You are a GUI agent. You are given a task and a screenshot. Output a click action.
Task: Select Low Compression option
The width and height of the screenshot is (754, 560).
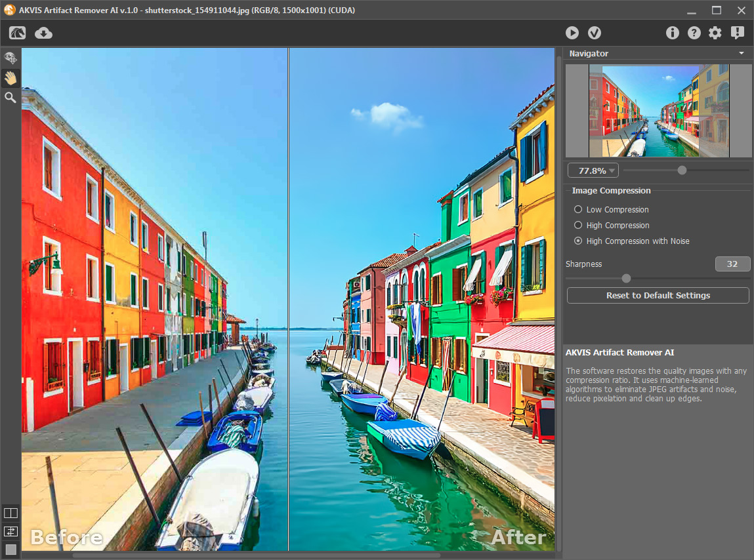(x=578, y=210)
